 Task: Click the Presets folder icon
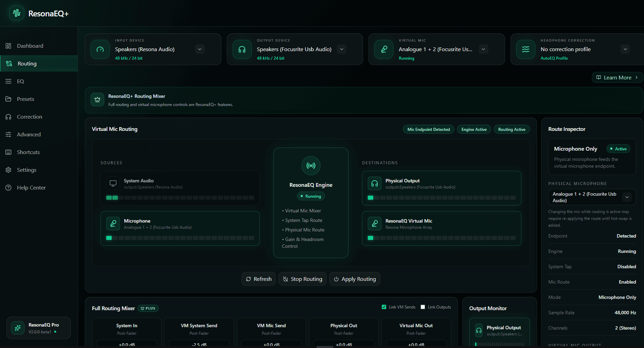[x=9, y=99]
